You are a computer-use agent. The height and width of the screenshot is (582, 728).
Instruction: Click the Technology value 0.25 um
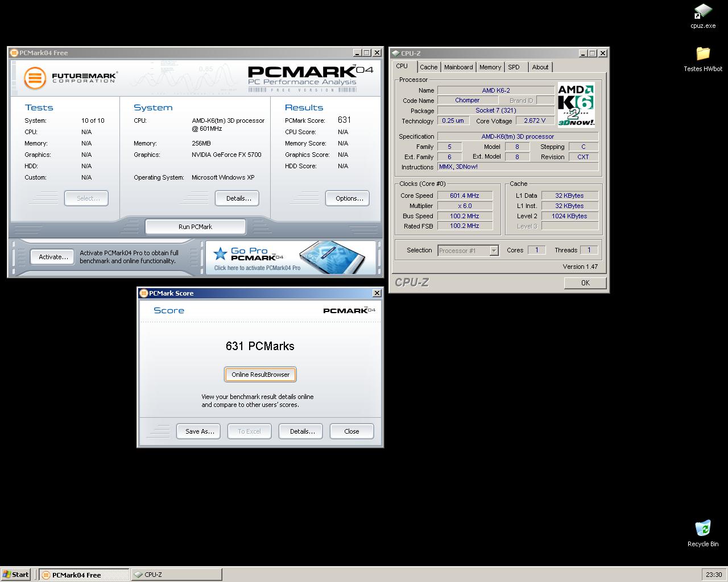coord(453,121)
